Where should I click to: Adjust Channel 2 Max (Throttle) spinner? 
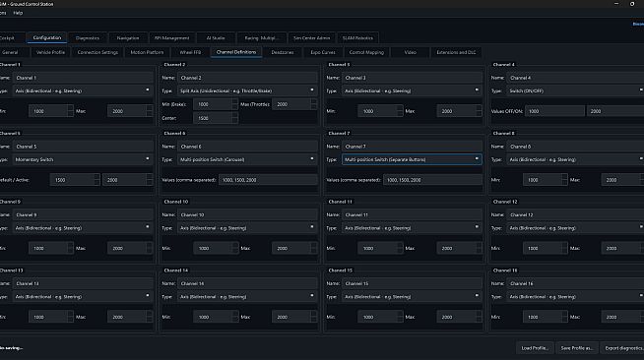294,104
